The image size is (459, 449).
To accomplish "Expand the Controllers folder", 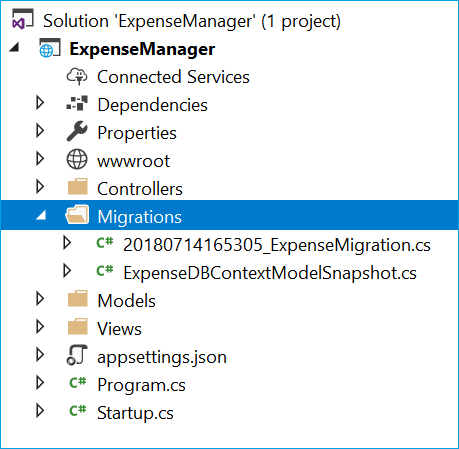I will coord(40,187).
